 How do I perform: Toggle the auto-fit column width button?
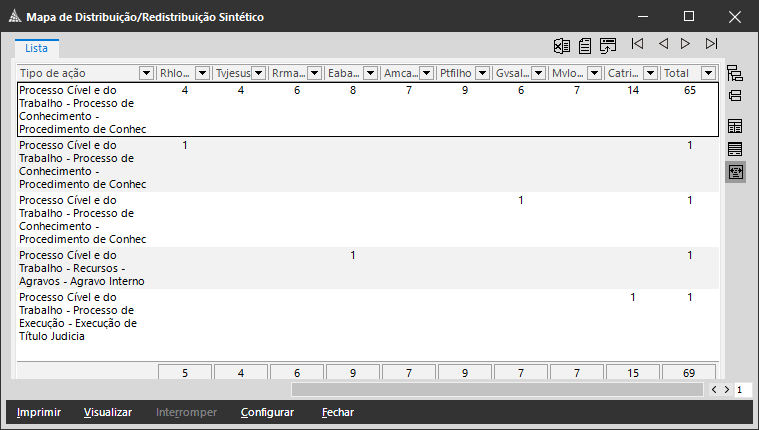coord(735,172)
